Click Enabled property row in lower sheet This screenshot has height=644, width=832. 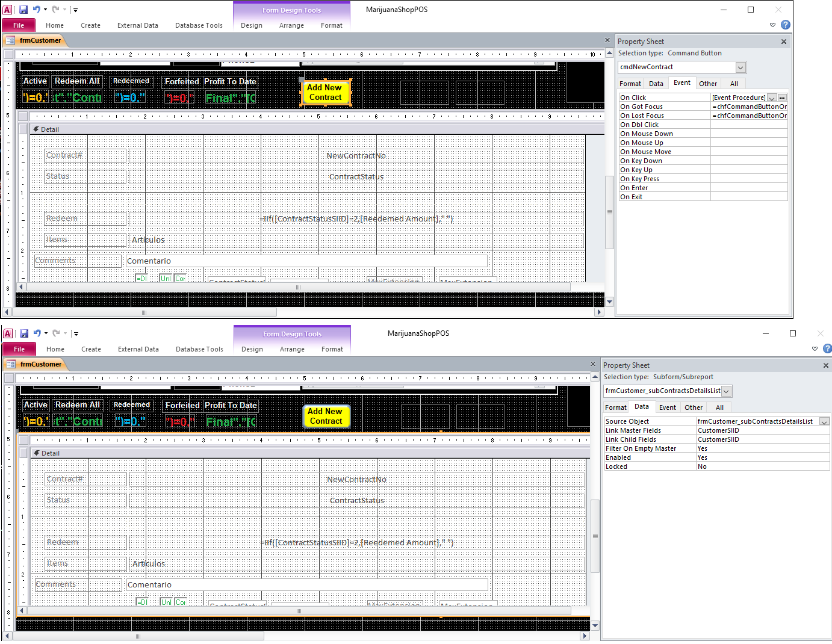click(x=717, y=457)
